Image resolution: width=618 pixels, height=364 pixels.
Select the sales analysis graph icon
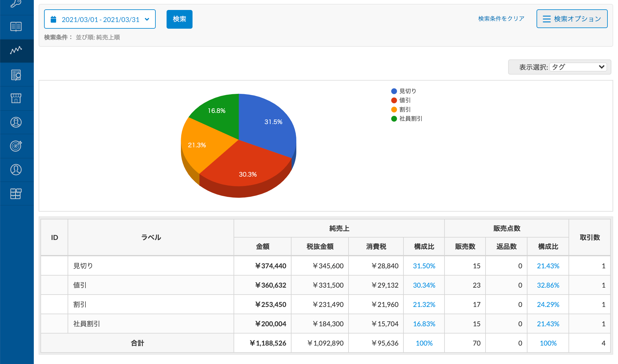16,50
